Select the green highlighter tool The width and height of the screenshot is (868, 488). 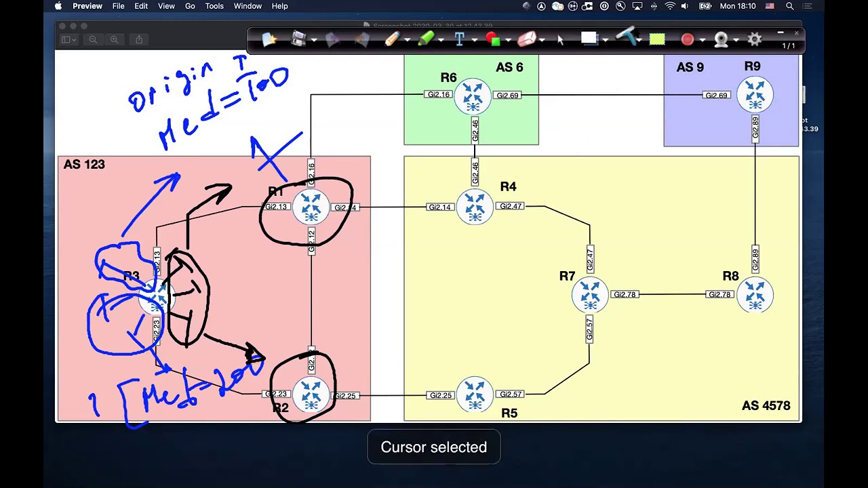click(x=426, y=39)
